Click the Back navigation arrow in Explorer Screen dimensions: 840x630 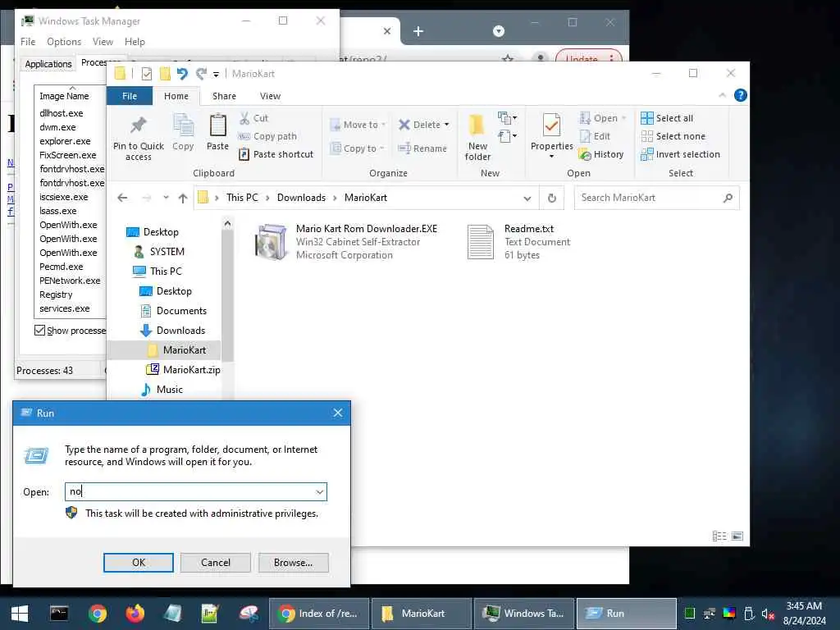click(122, 198)
